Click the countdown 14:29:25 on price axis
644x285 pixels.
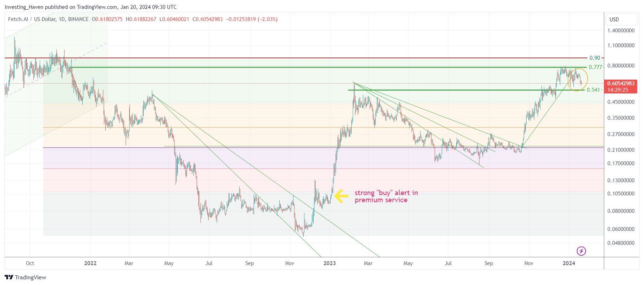point(618,90)
